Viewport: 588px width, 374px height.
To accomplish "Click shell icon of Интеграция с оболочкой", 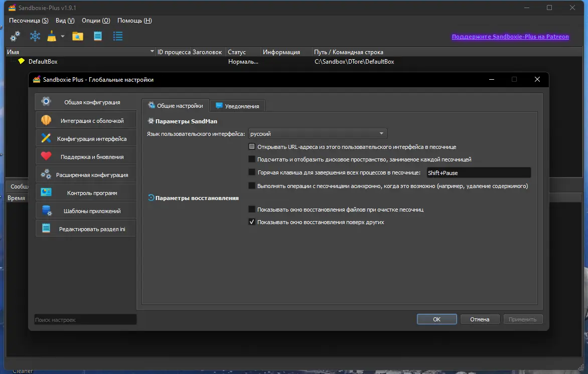I will coord(46,120).
